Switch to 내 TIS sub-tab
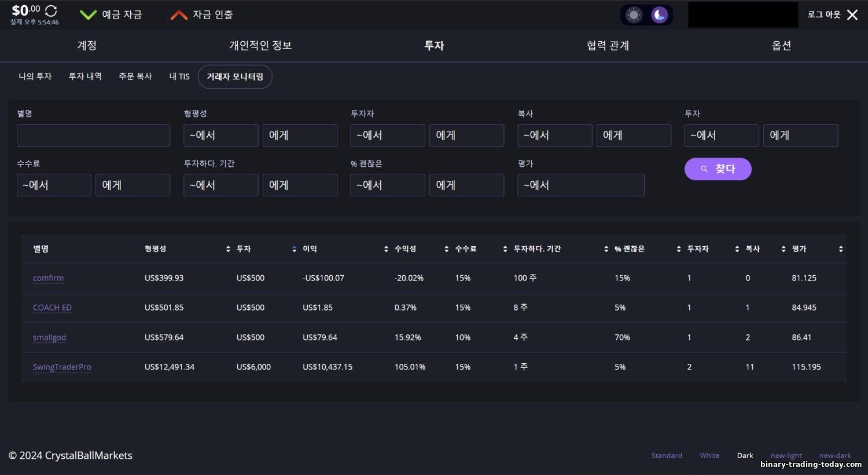 point(179,76)
